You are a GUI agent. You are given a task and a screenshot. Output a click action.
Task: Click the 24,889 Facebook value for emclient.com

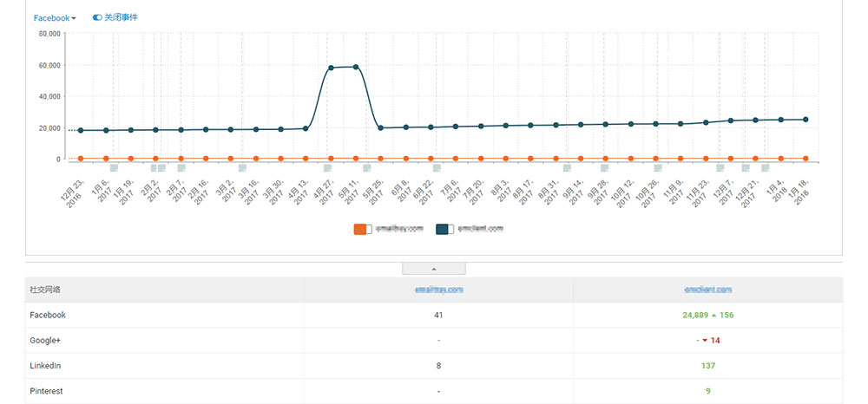[689, 316]
